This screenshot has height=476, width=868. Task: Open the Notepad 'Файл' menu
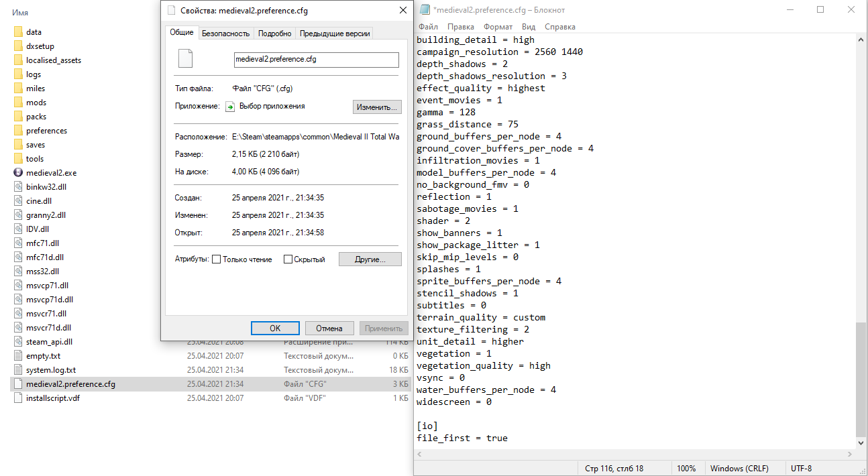[428, 27]
